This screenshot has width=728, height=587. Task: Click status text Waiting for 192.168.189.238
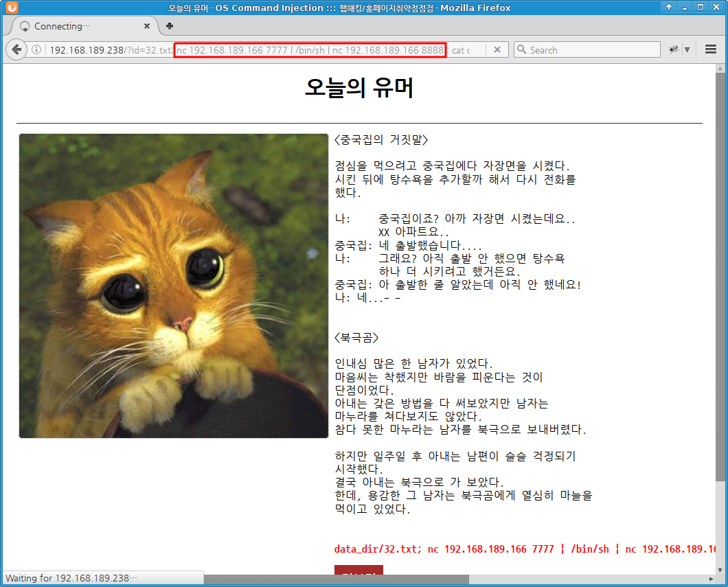(71, 578)
